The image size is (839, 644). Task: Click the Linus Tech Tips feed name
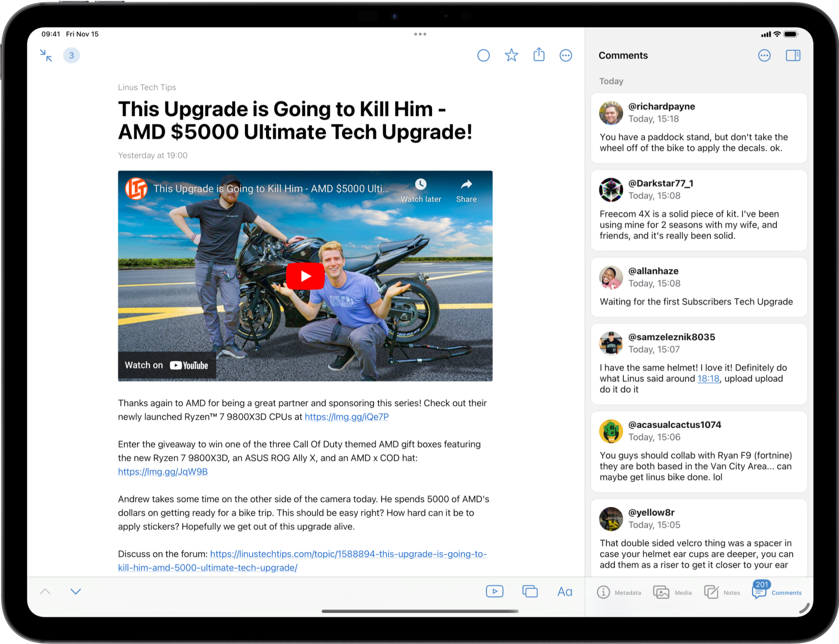point(147,87)
